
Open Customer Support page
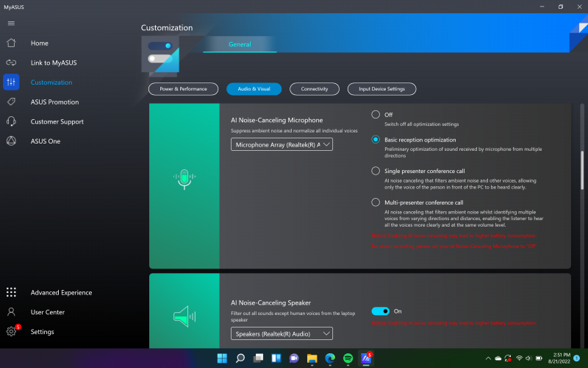tap(57, 121)
